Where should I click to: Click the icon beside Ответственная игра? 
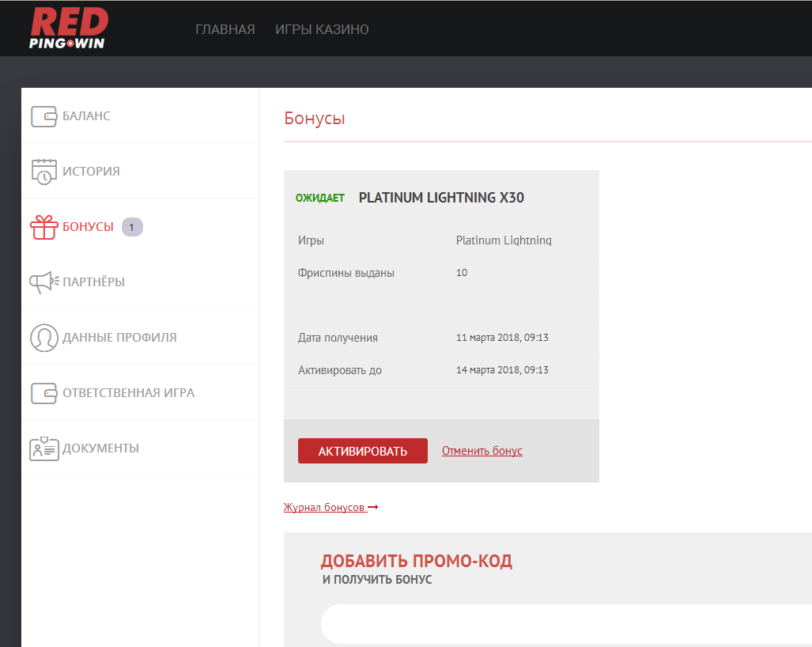pyautogui.click(x=43, y=393)
